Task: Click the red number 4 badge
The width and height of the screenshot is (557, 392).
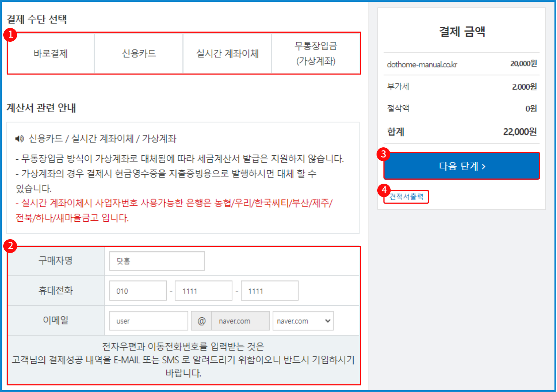Action: click(x=384, y=190)
